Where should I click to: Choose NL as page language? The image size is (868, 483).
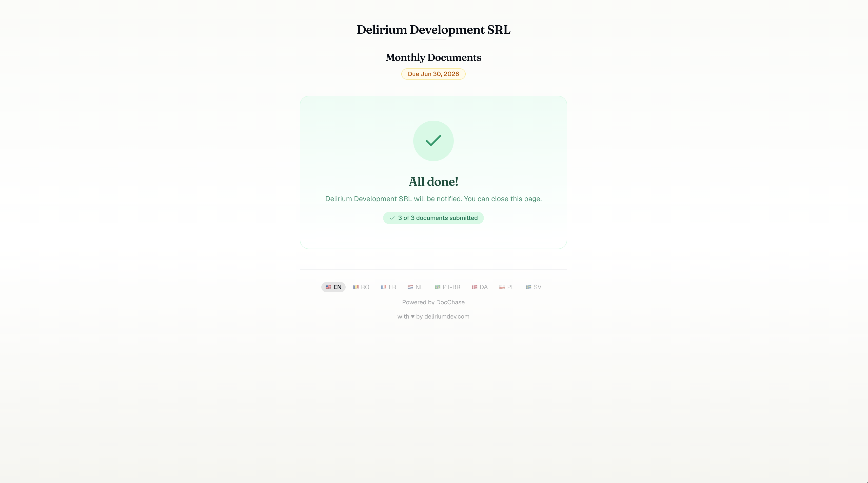coord(415,287)
